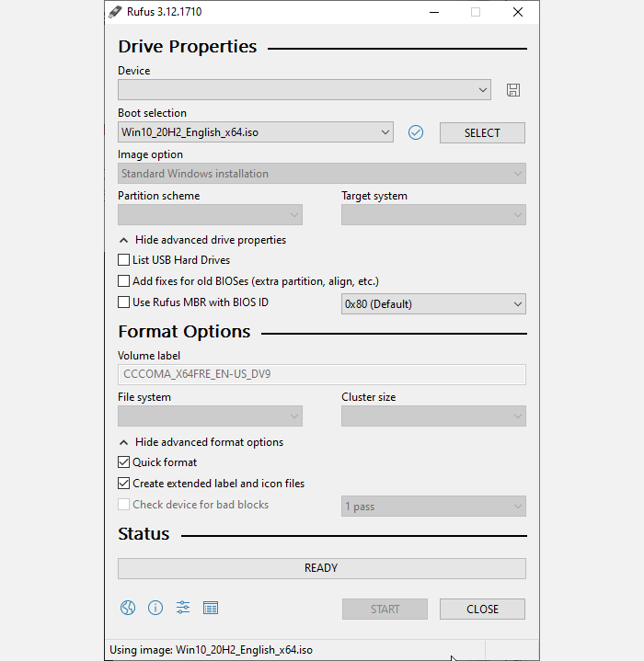
Task: Expand Boot selection dropdown
Action: click(x=256, y=132)
